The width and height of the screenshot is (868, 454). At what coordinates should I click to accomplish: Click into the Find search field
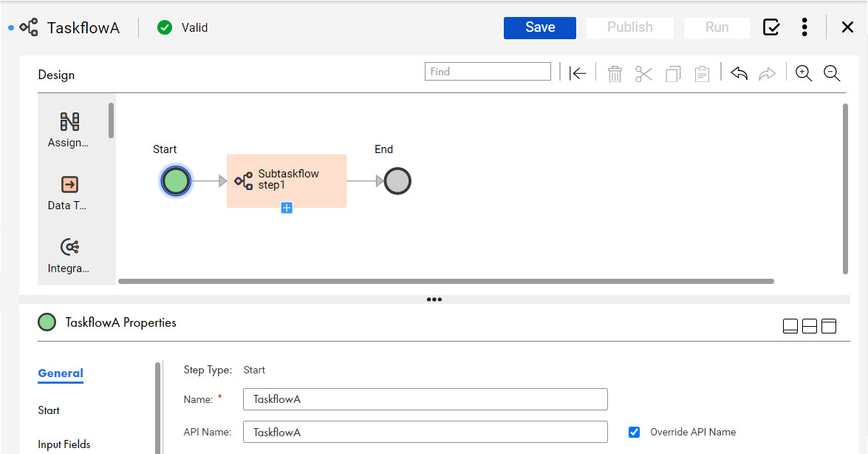point(488,72)
